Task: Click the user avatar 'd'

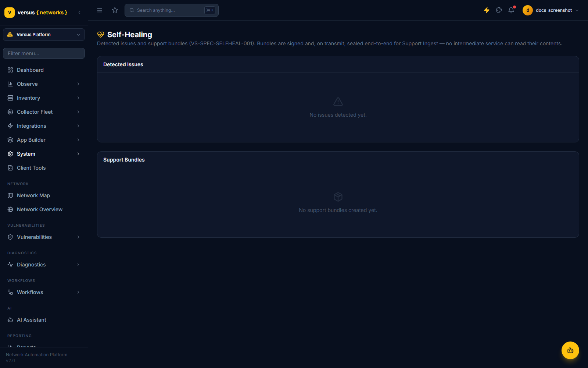Action: [528, 10]
